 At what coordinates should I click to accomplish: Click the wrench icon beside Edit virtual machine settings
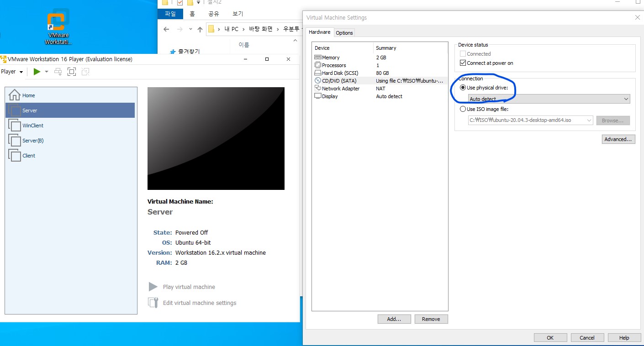click(153, 303)
